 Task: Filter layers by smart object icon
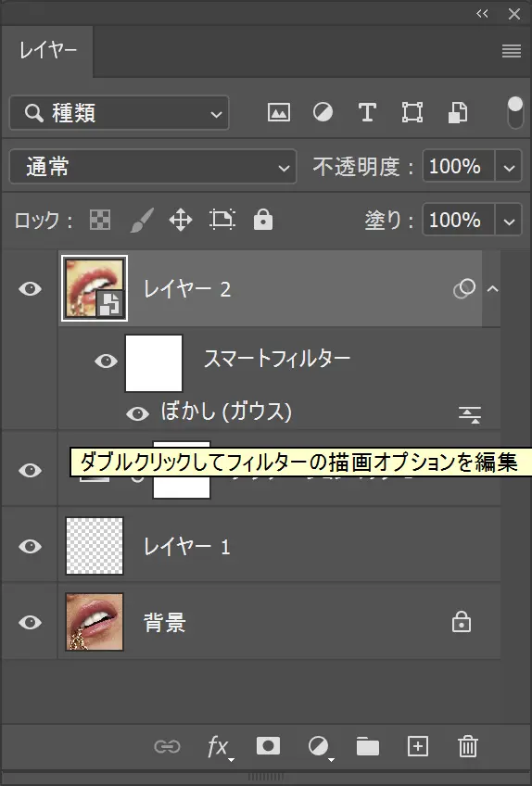point(457,112)
